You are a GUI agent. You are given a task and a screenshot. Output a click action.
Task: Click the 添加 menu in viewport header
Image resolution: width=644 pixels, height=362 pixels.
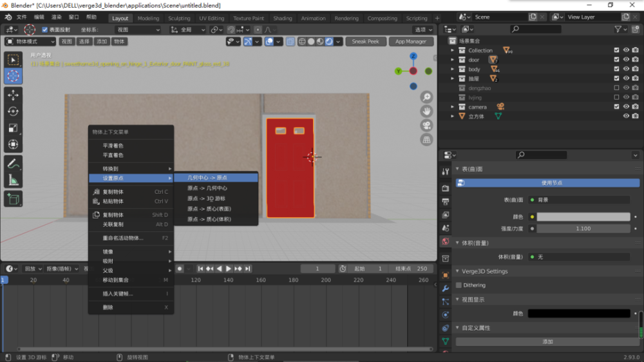pyautogui.click(x=102, y=41)
